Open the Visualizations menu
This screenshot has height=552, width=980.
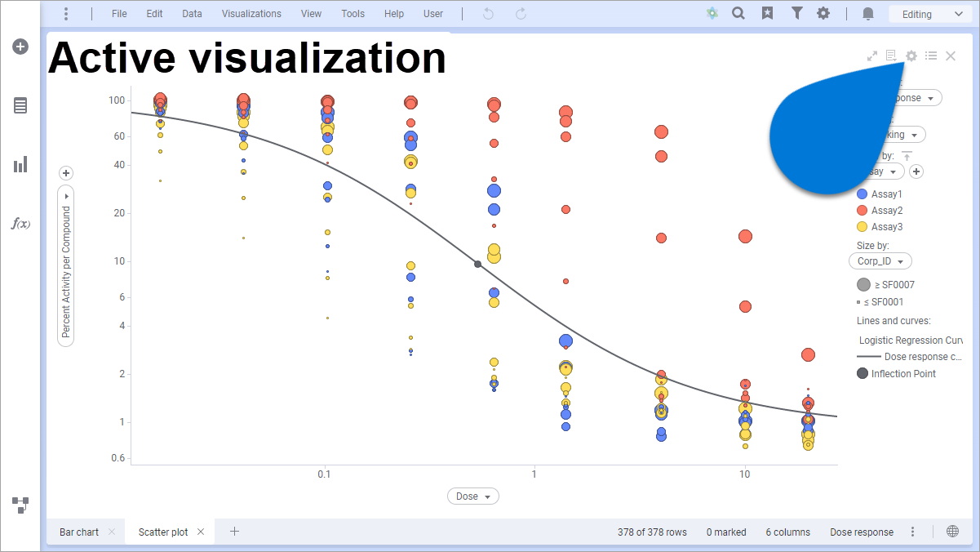pyautogui.click(x=251, y=13)
